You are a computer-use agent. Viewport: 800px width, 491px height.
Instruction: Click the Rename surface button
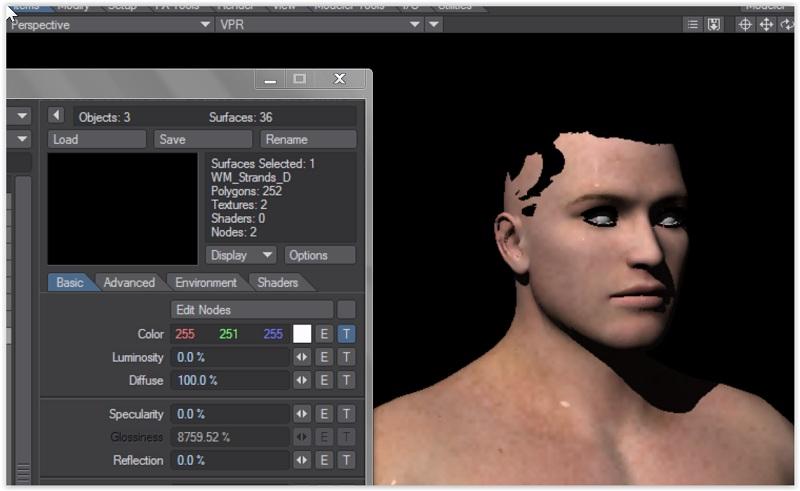pyautogui.click(x=308, y=139)
